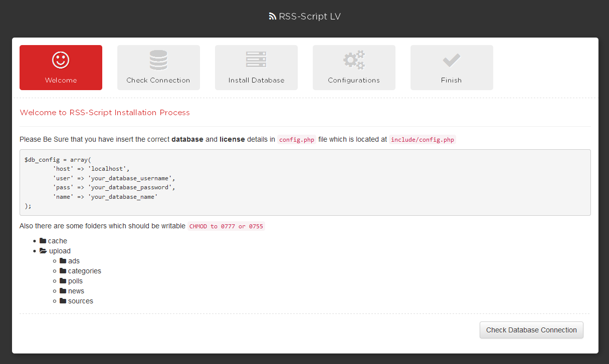Screen dimensions: 609x364
Task: Click the include/config.php code path
Action: pos(422,140)
